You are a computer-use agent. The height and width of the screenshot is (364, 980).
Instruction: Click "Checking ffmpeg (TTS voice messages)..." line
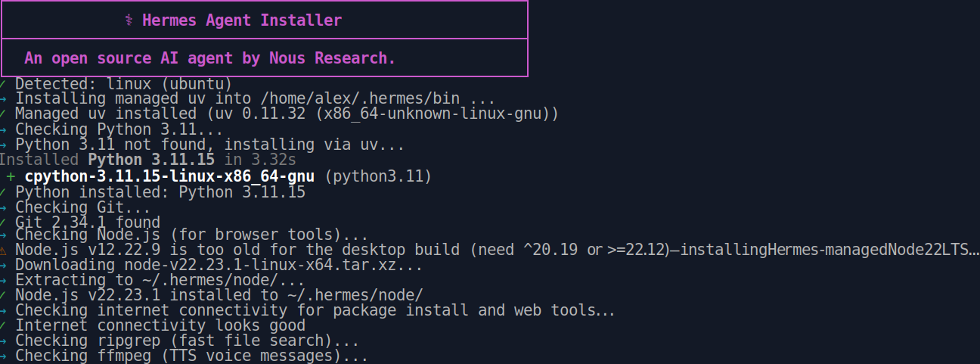click(x=192, y=356)
